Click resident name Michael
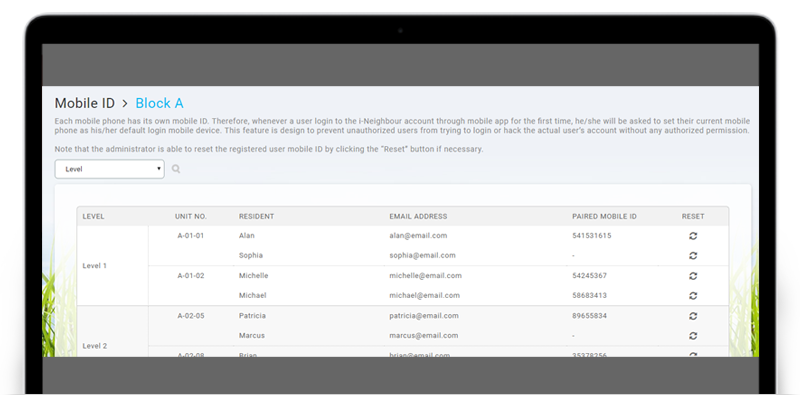The width and height of the screenshot is (800, 395). pos(253,295)
